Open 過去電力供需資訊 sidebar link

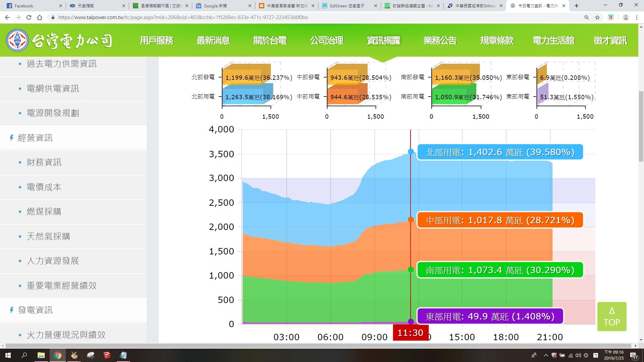click(62, 64)
